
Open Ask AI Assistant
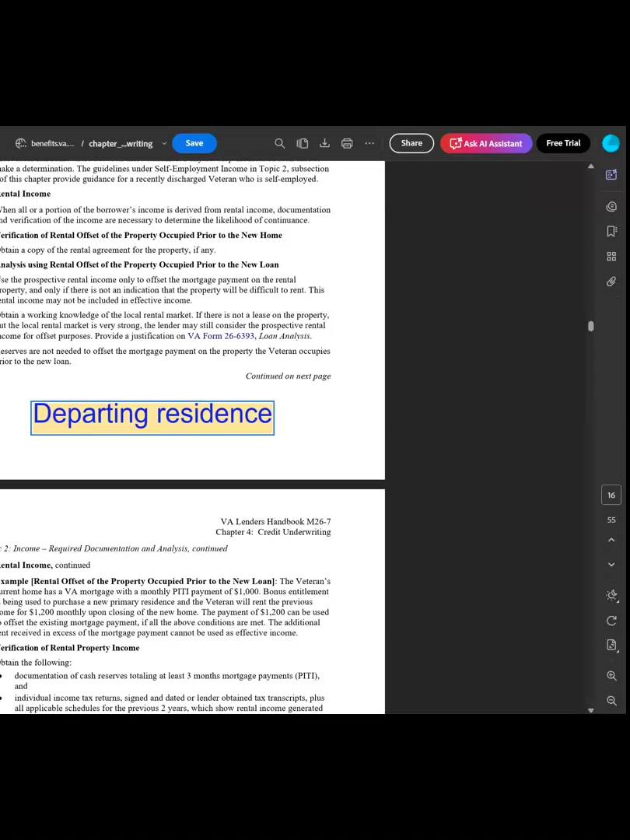click(x=486, y=143)
